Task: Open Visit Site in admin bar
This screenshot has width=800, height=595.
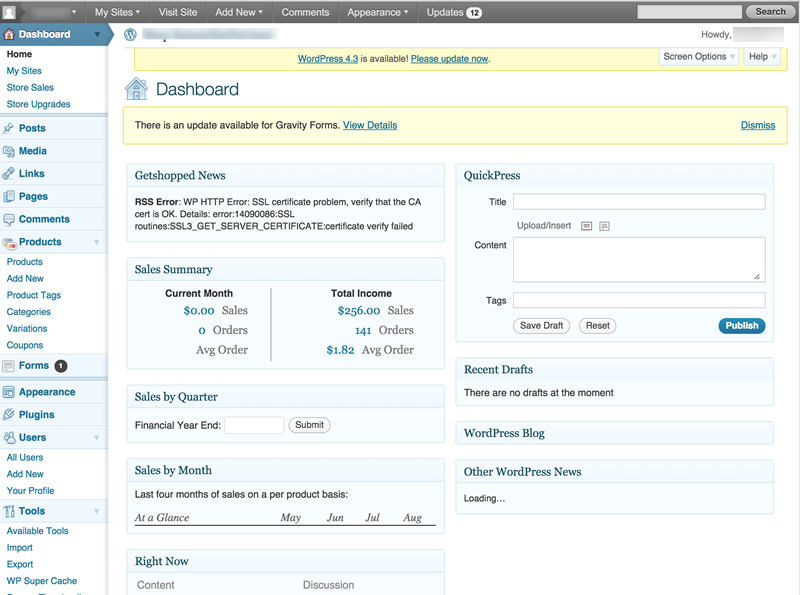Action: tap(178, 12)
